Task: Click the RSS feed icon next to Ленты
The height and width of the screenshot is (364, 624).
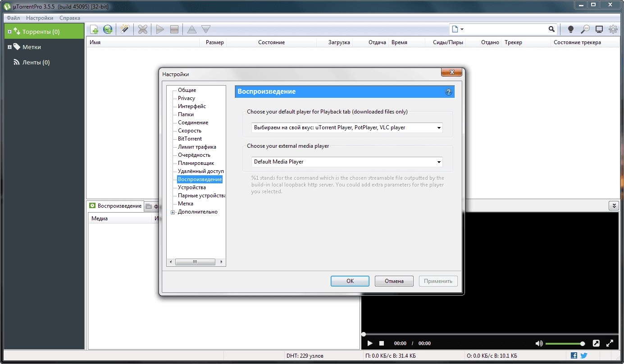Action: pyautogui.click(x=17, y=62)
